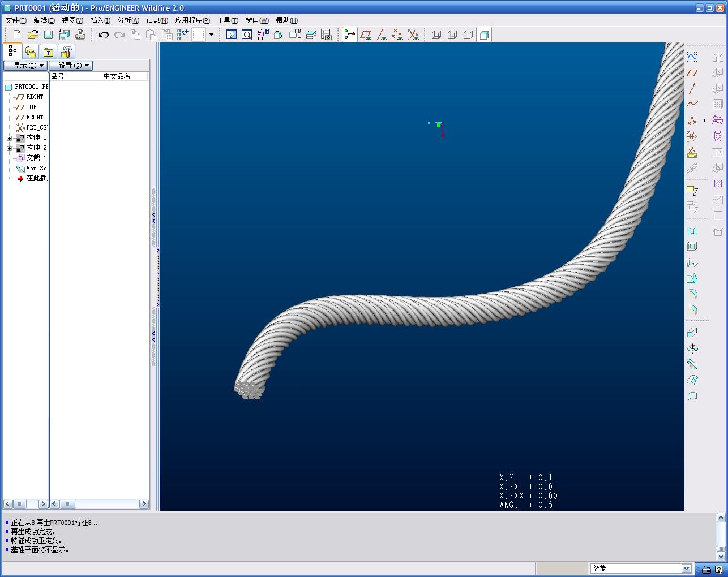Select the RIGHT datum plane in tree
728x577 pixels.
(x=29, y=97)
